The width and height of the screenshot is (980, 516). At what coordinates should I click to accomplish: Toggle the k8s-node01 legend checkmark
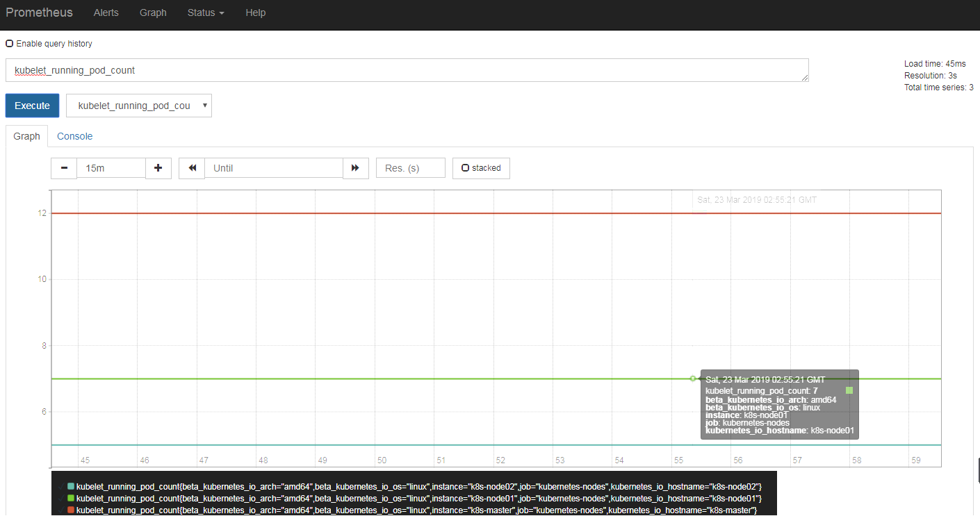61,498
